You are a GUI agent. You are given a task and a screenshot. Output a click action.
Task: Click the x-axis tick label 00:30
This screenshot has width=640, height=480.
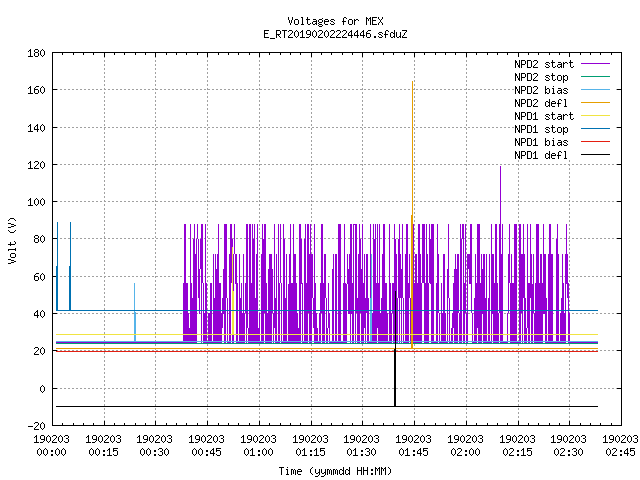click(155, 452)
